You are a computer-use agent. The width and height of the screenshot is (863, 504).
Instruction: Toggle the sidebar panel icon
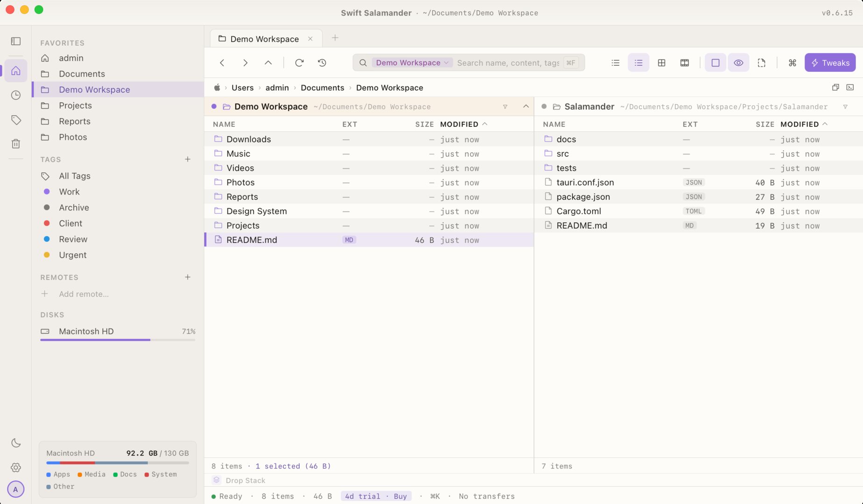click(x=16, y=41)
